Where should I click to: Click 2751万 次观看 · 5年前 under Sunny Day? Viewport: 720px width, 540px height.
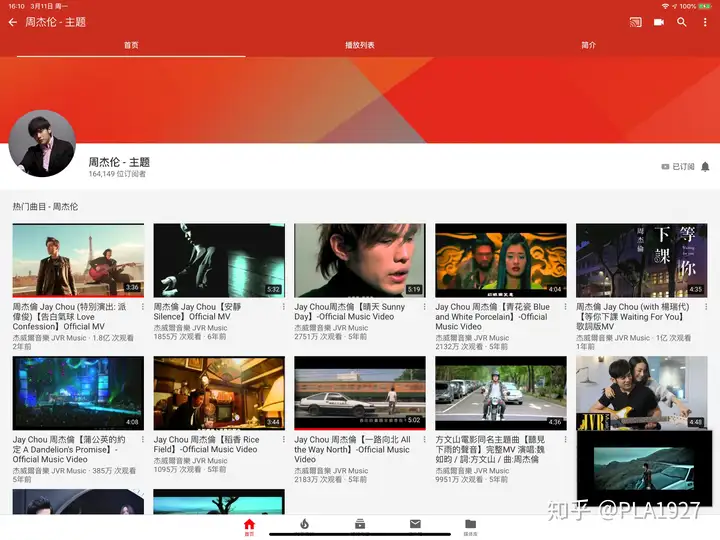click(x=330, y=337)
